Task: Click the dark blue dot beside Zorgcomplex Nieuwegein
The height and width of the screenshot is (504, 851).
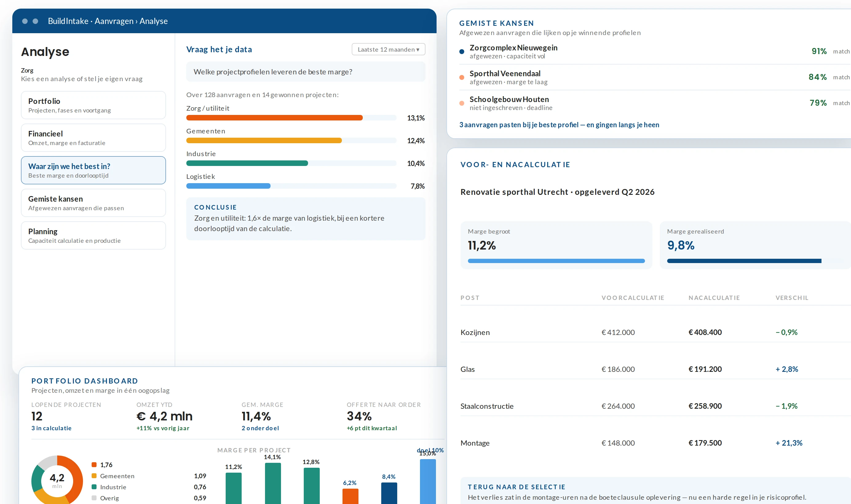Action: [x=462, y=52]
